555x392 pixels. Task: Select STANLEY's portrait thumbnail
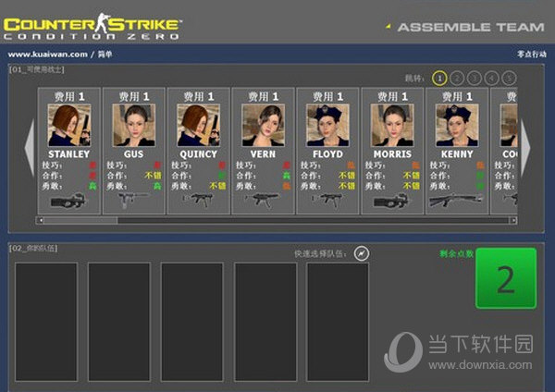point(69,125)
